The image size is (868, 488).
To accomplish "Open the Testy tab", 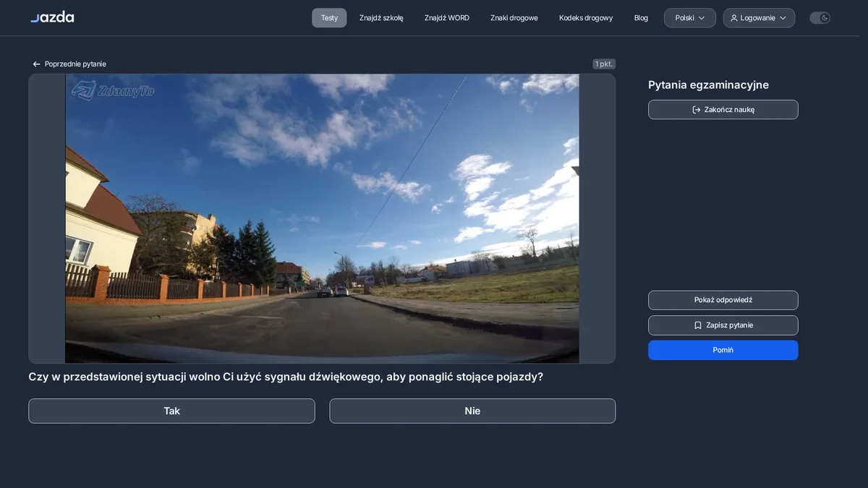I will (329, 18).
